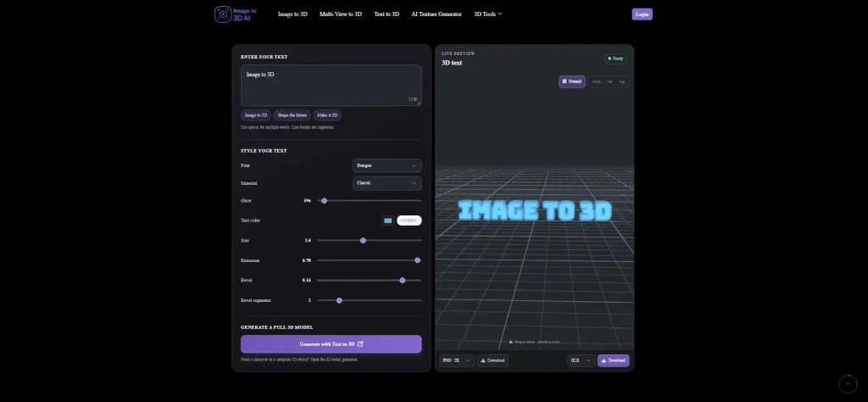Click the 3D text in the preview
This screenshot has width=868, height=402.
(x=535, y=210)
